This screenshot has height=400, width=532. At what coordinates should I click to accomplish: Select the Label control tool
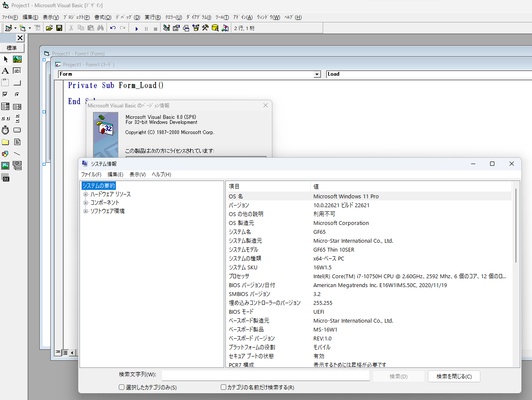coord(5,71)
